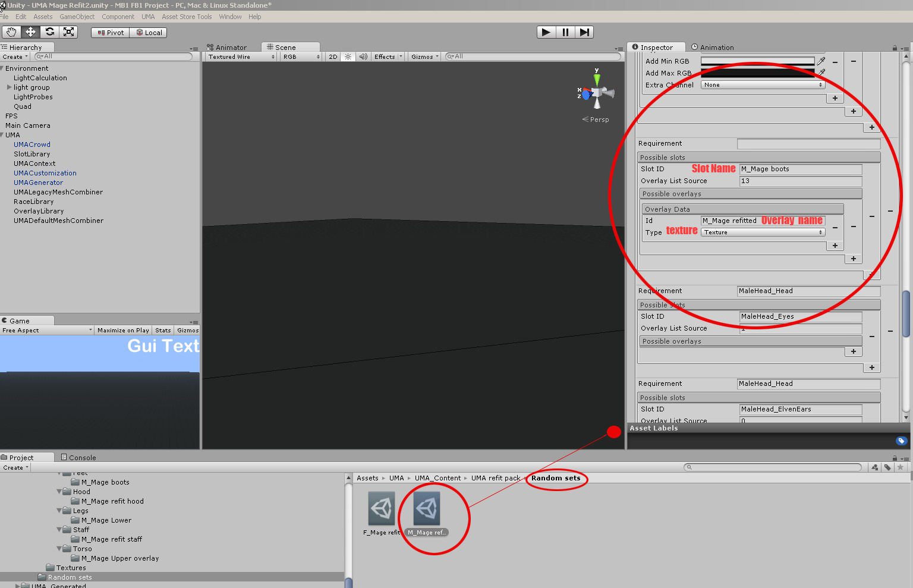
Task: Open the Scene view Gizmos dropdown
Action: click(424, 57)
